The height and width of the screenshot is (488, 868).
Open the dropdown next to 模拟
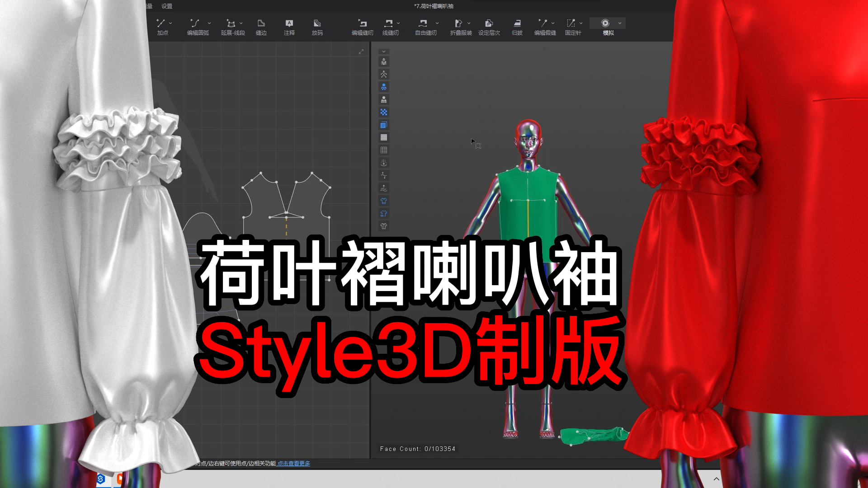pyautogui.click(x=620, y=23)
